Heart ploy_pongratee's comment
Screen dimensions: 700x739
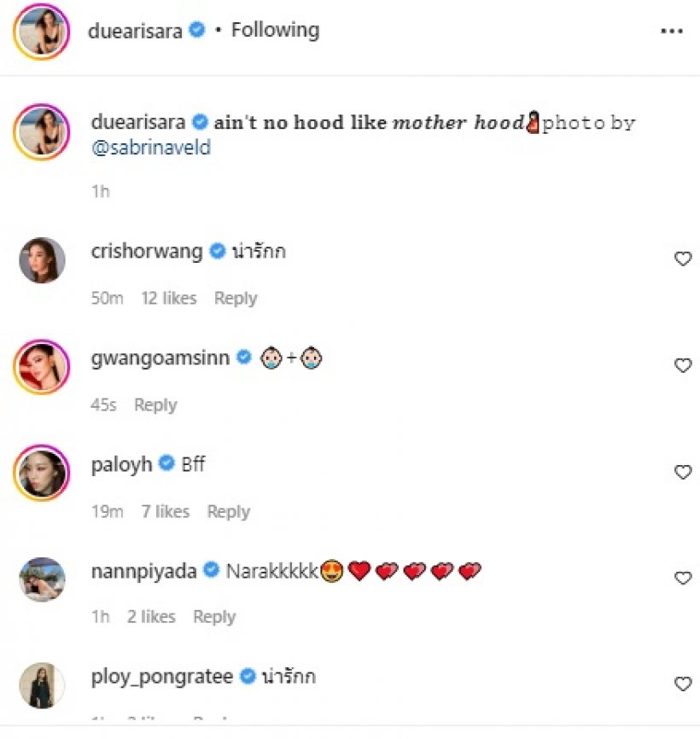[683, 684]
